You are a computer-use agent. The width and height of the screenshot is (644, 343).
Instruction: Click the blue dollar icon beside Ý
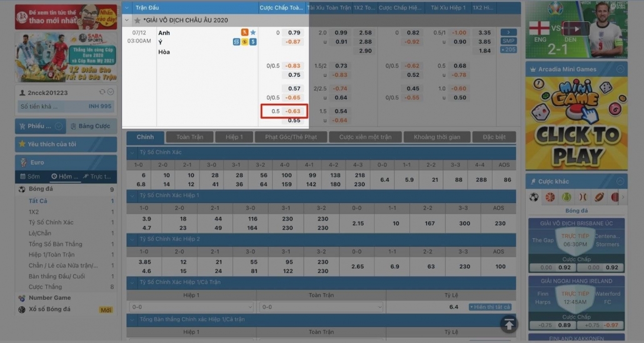[253, 42]
